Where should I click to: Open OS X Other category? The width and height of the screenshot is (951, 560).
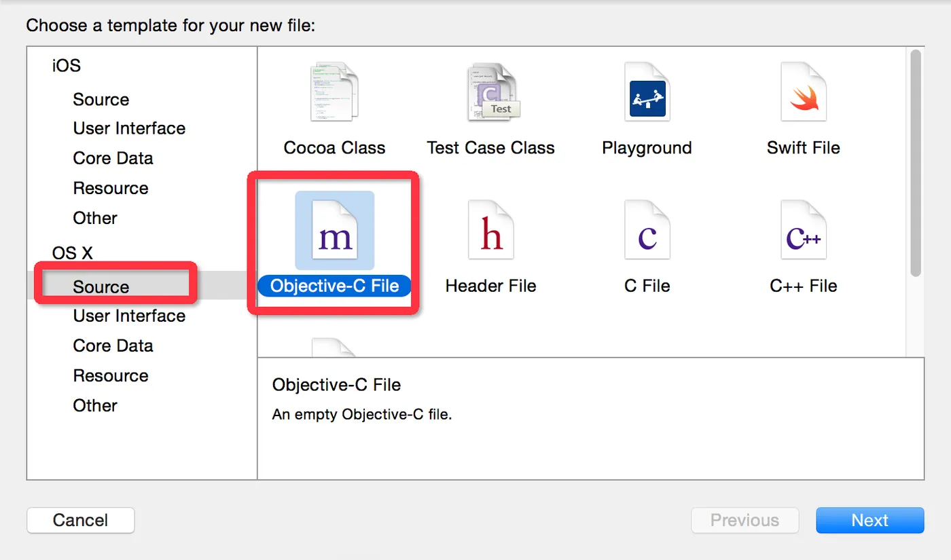(95, 406)
